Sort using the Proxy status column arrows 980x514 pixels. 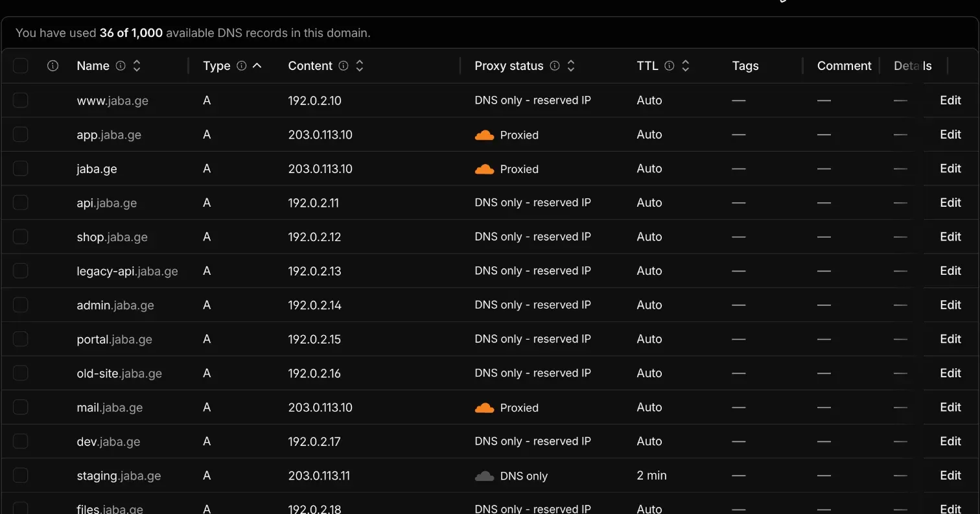click(x=571, y=65)
